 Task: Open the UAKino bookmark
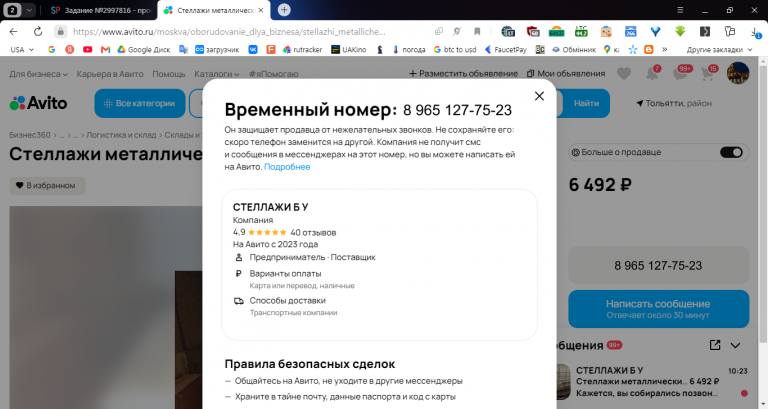(x=349, y=49)
